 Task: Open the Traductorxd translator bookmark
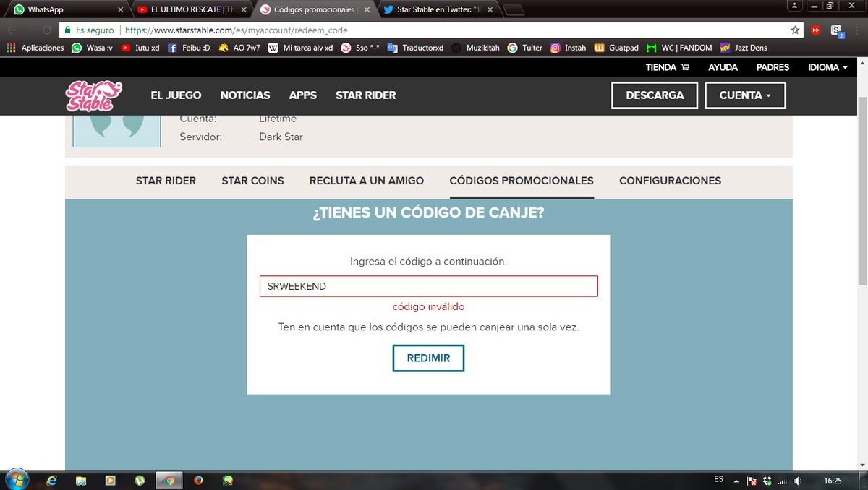pyautogui.click(x=415, y=48)
